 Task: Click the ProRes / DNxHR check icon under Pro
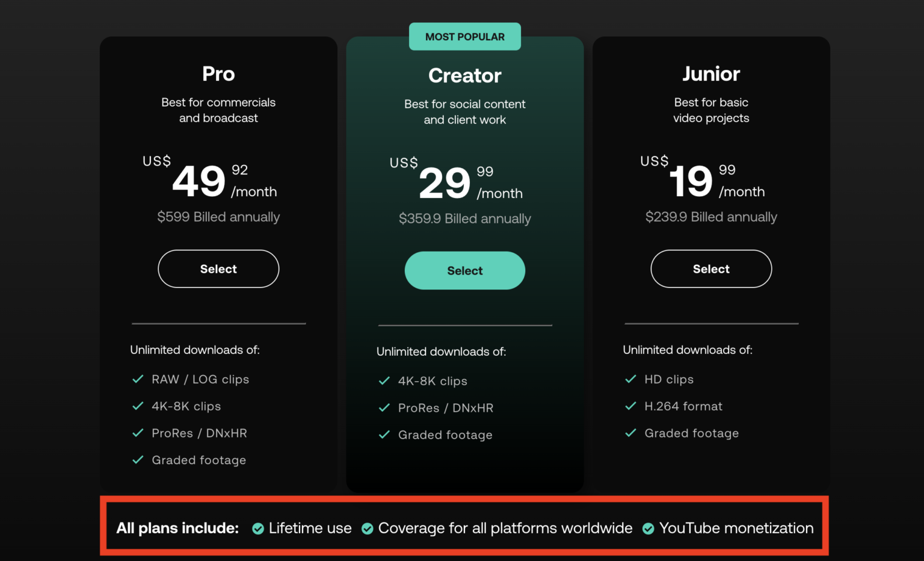click(138, 432)
